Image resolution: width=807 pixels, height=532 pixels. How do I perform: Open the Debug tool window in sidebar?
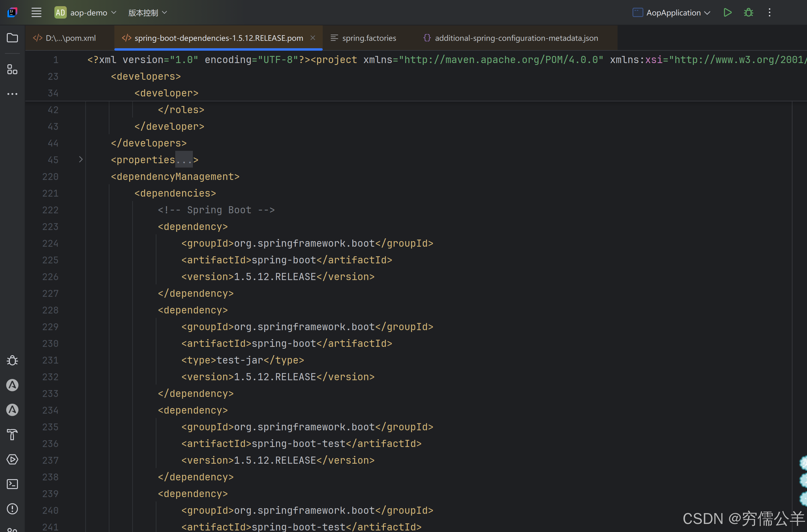12,360
